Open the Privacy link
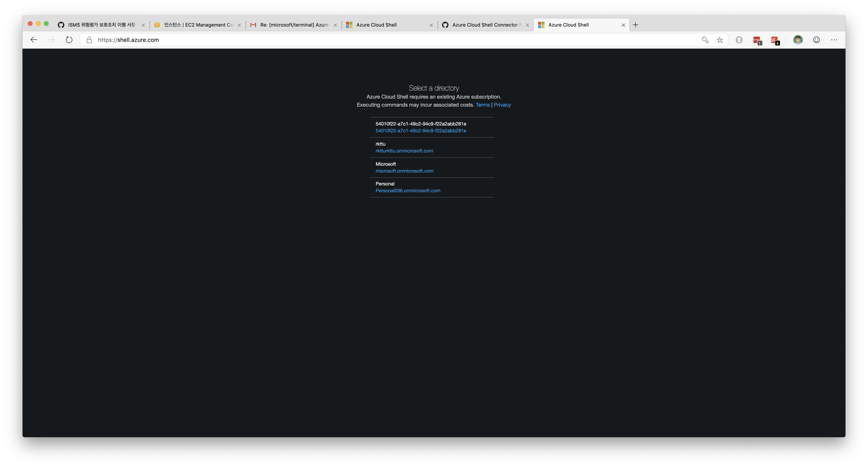This screenshot has width=868, height=467. click(502, 105)
